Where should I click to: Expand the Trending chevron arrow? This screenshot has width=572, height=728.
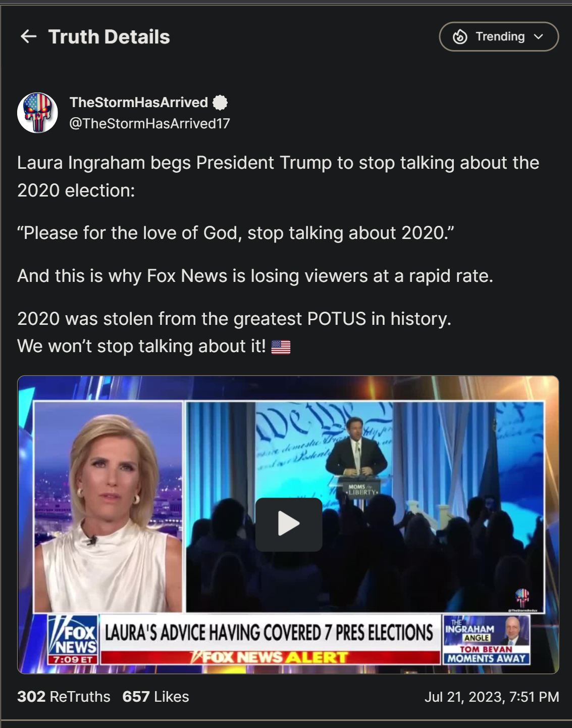pyautogui.click(x=539, y=36)
